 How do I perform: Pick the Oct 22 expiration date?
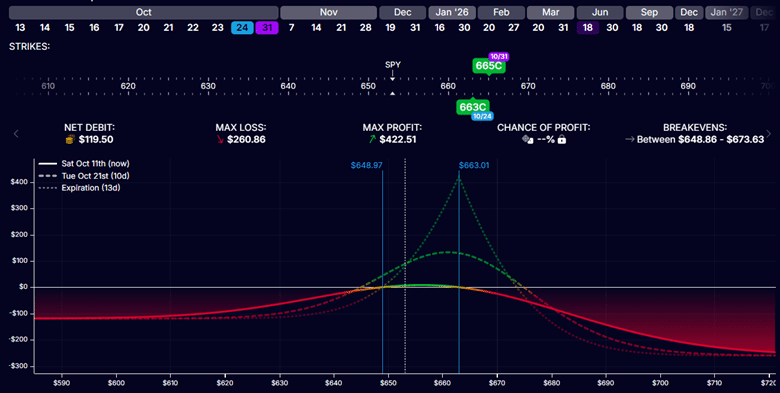click(x=193, y=28)
